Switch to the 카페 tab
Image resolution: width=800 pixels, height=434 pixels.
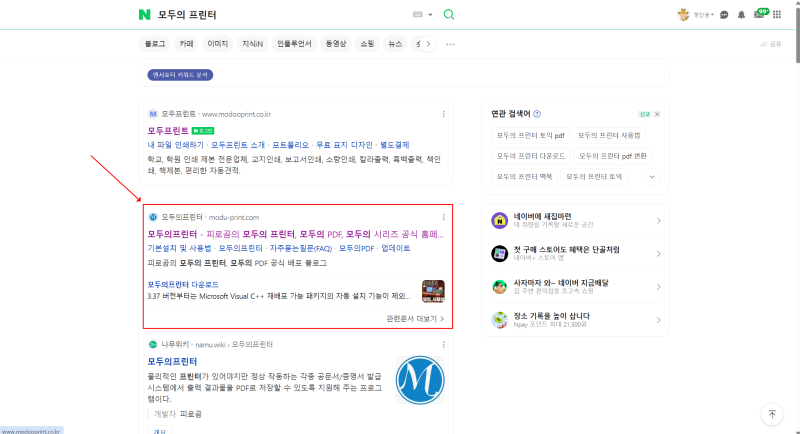(x=186, y=44)
